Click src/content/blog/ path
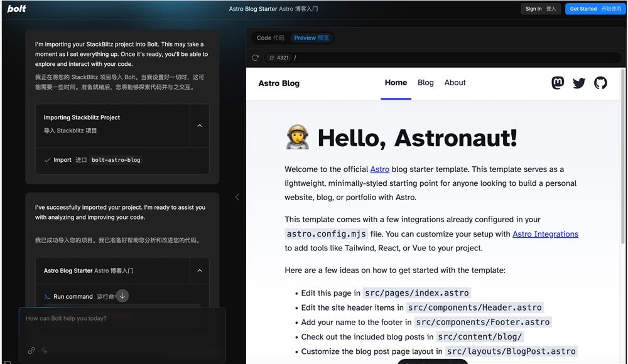The height and width of the screenshot is (364, 628). (480, 337)
